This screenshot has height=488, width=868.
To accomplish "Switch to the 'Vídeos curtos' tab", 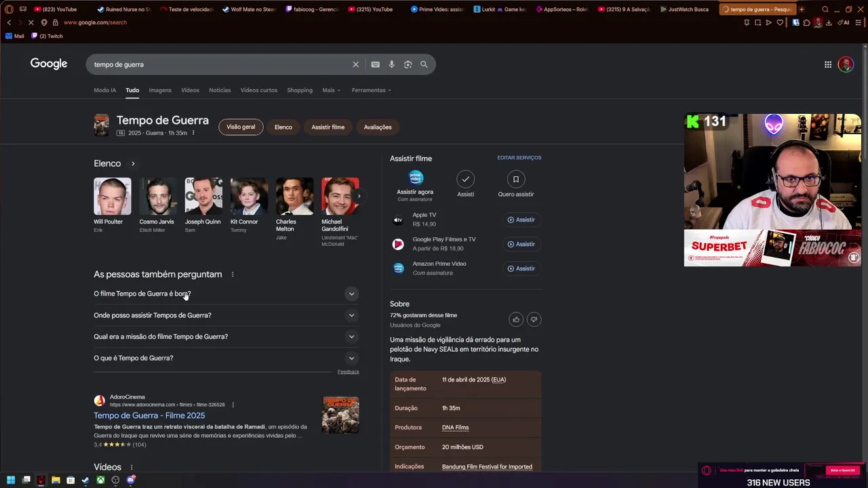I will tap(259, 90).
